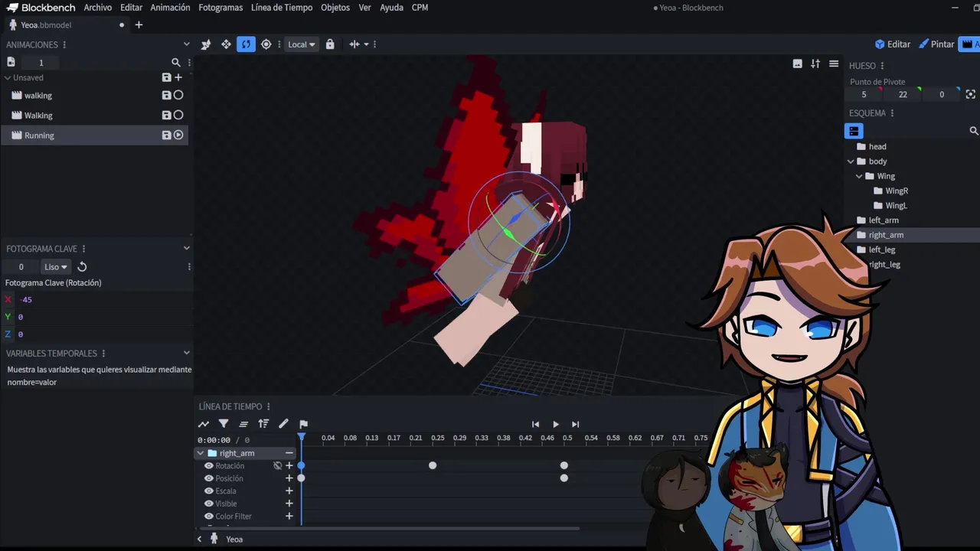Click the import animation file icon
The image size is (980, 551).
point(11,62)
